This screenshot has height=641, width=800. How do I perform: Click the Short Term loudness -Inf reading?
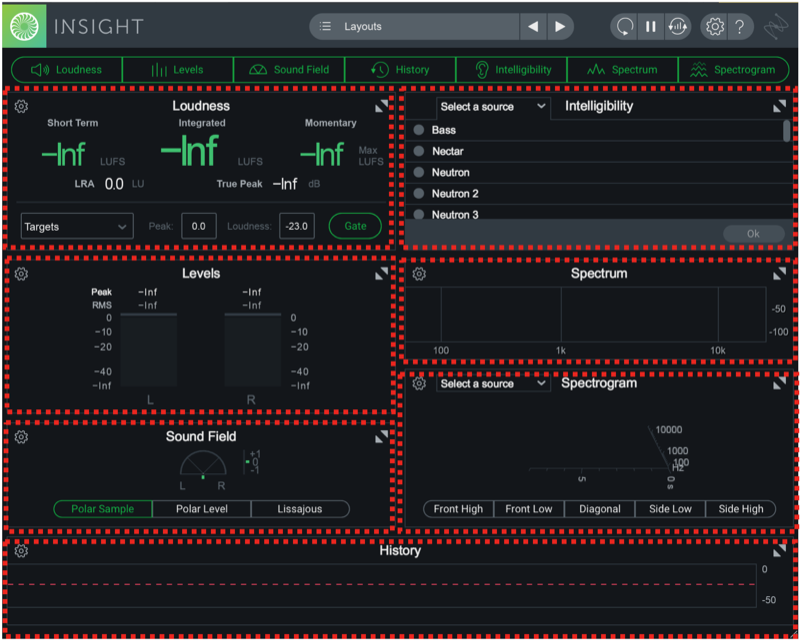coord(63,154)
